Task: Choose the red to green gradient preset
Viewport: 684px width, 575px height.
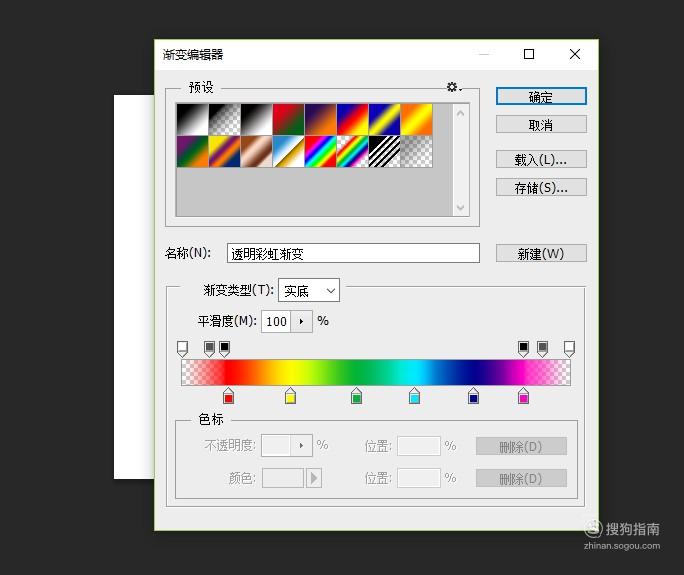Action: [288, 119]
